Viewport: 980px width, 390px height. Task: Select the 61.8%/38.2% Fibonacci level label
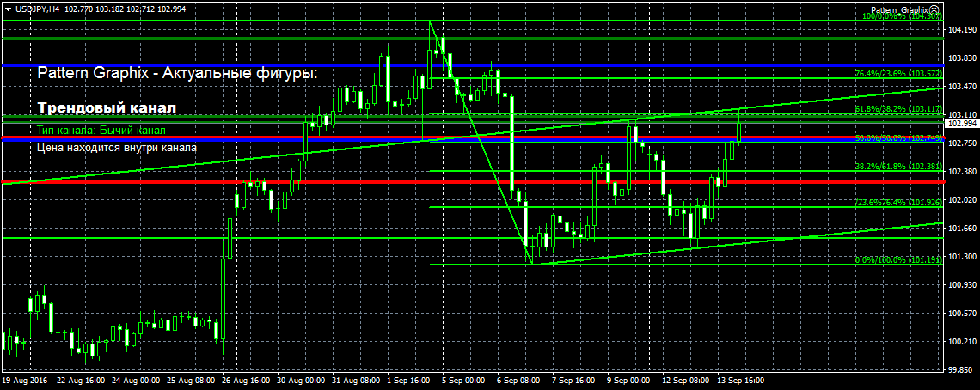tap(897, 110)
